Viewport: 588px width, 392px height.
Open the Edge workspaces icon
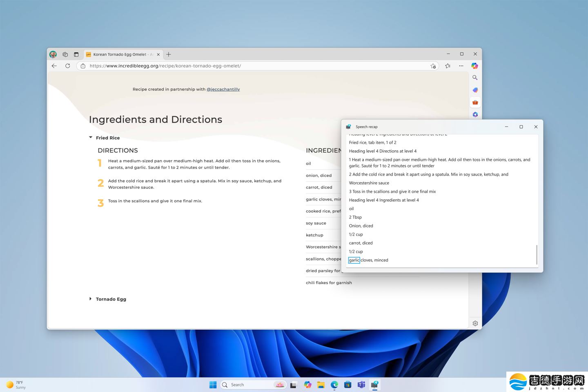click(65, 54)
